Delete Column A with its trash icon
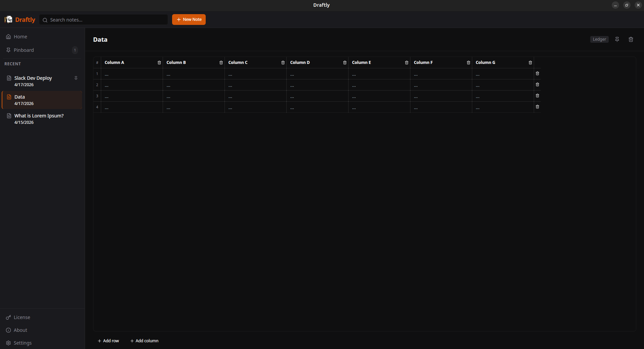This screenshot has height=349, width=644. coord(159,63)
